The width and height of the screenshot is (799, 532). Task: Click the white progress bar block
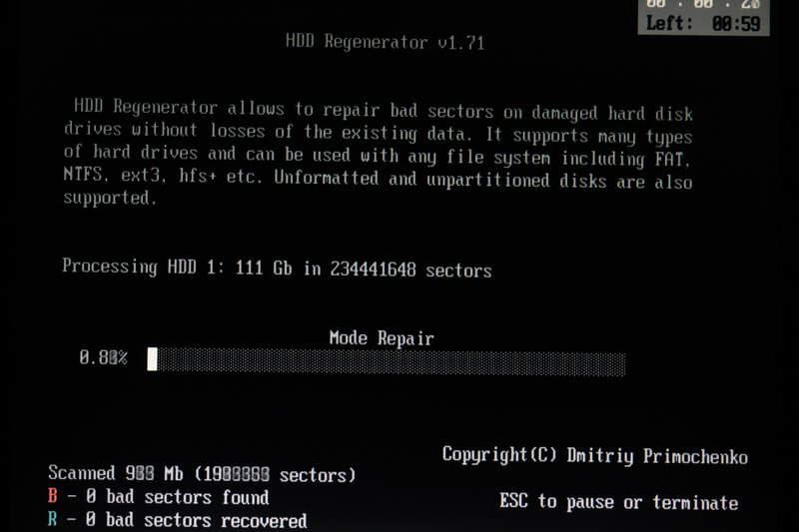[x=153, y=359]
